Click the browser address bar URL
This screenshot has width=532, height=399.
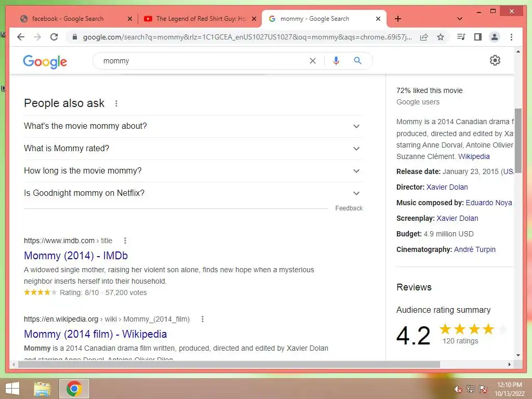[x=247, y=37]
